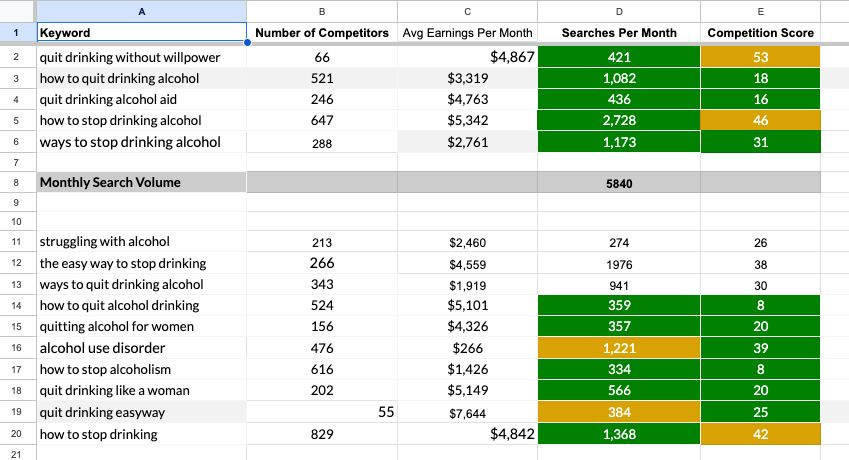Click the Keyword header cell
This screenshot has height=460, width=849.
141,32
